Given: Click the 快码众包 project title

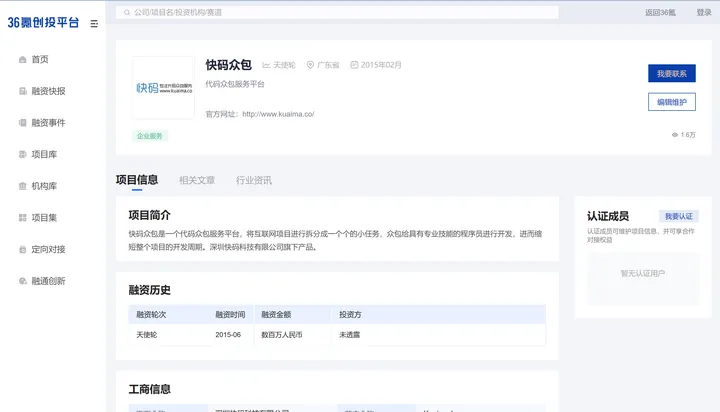Looking at the screenshot, I should (x=228, y=65).
